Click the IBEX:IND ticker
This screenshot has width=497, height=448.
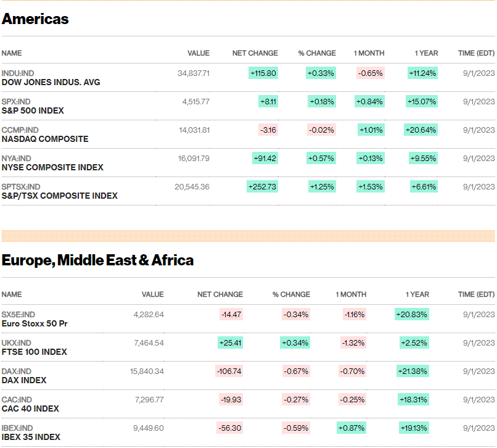17,428
